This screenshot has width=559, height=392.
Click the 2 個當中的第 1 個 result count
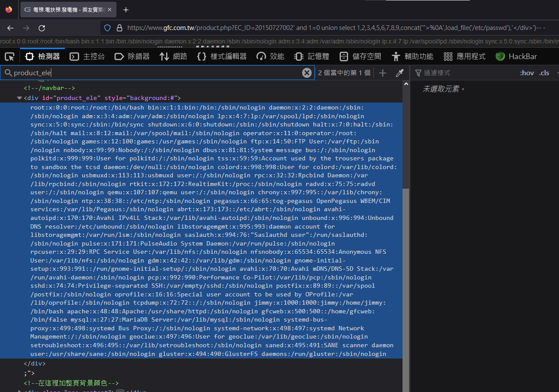344,73
